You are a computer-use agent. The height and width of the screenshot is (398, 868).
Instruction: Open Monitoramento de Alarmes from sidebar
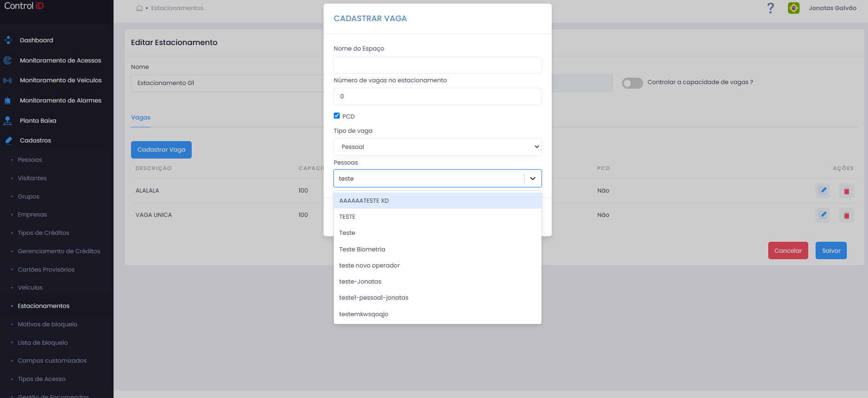coord(60,100)
